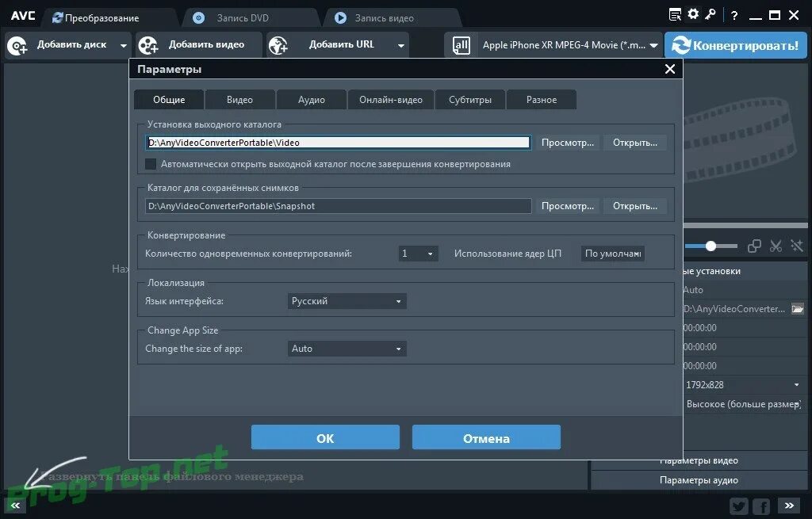Click the crop/clone icon beside slider
The height and width of the screenshot is (519, 812).
[755, 246]
